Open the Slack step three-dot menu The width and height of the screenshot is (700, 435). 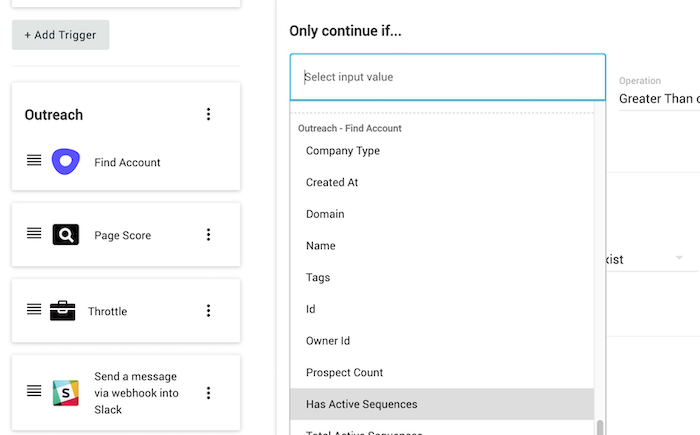208,393
